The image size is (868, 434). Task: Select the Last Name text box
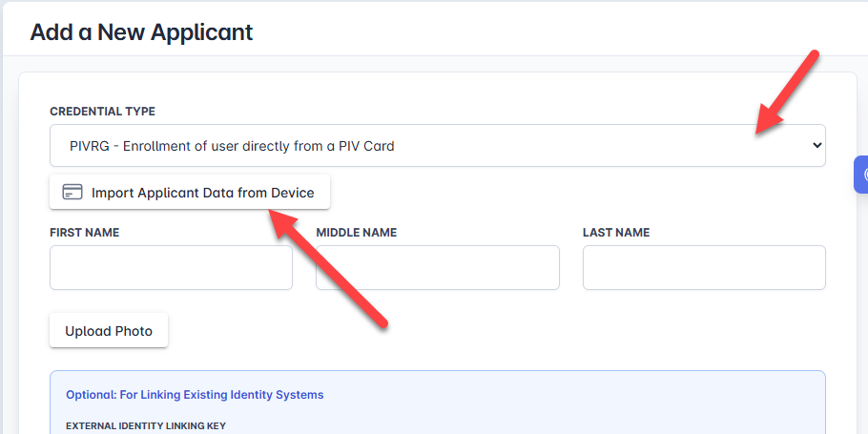click(703, 268)
